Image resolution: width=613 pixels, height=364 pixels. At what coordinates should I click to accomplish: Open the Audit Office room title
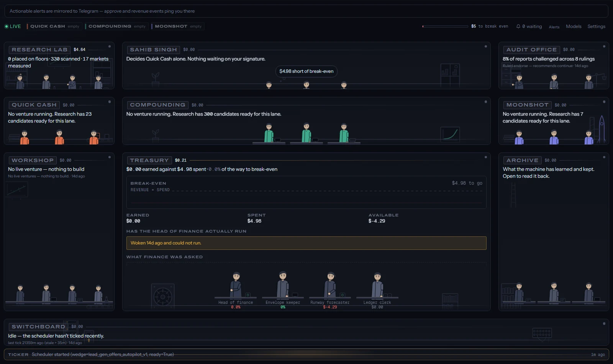(532, 50)
